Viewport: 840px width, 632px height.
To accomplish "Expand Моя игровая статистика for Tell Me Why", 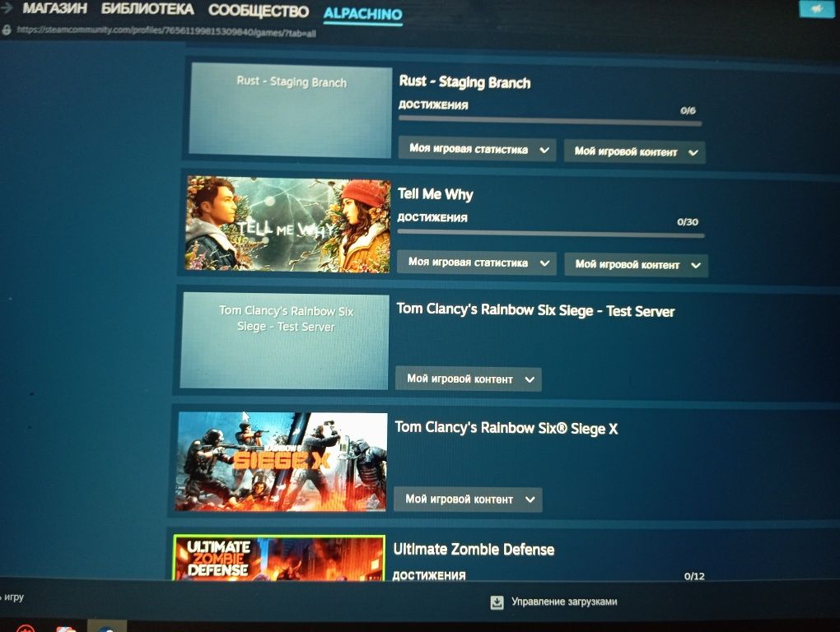I will [477, 263].
